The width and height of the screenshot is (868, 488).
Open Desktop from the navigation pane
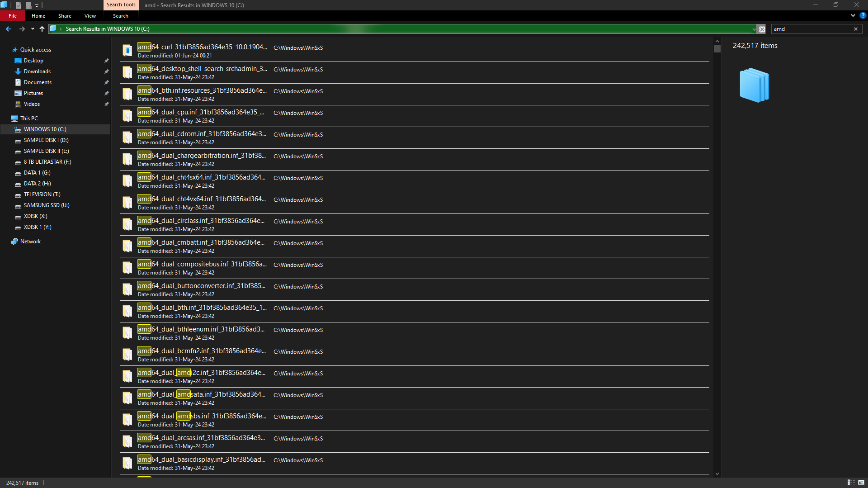[x=33, y=61]
